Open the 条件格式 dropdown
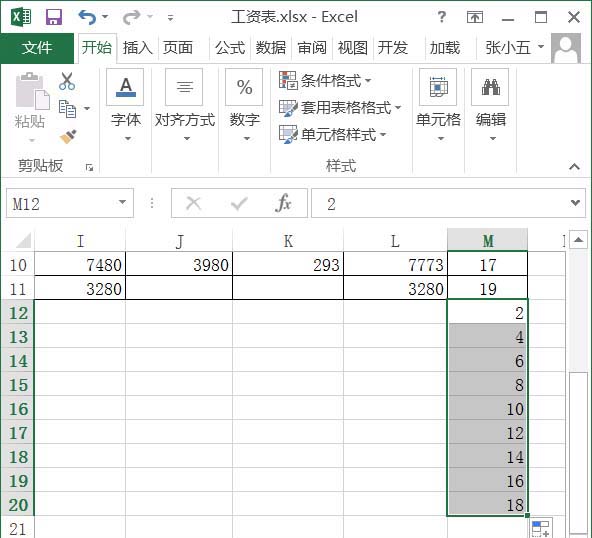The image size is (592, 538). [x=325, y=80]
